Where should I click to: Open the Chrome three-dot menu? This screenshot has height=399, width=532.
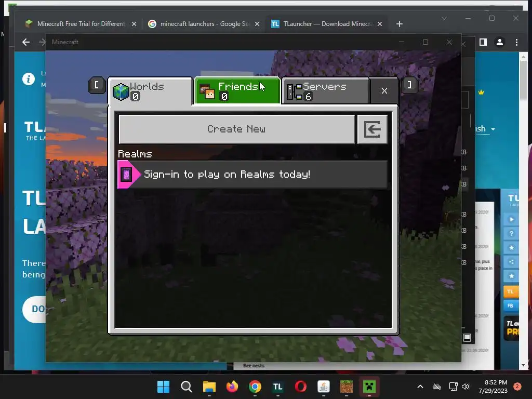point(516,42)
